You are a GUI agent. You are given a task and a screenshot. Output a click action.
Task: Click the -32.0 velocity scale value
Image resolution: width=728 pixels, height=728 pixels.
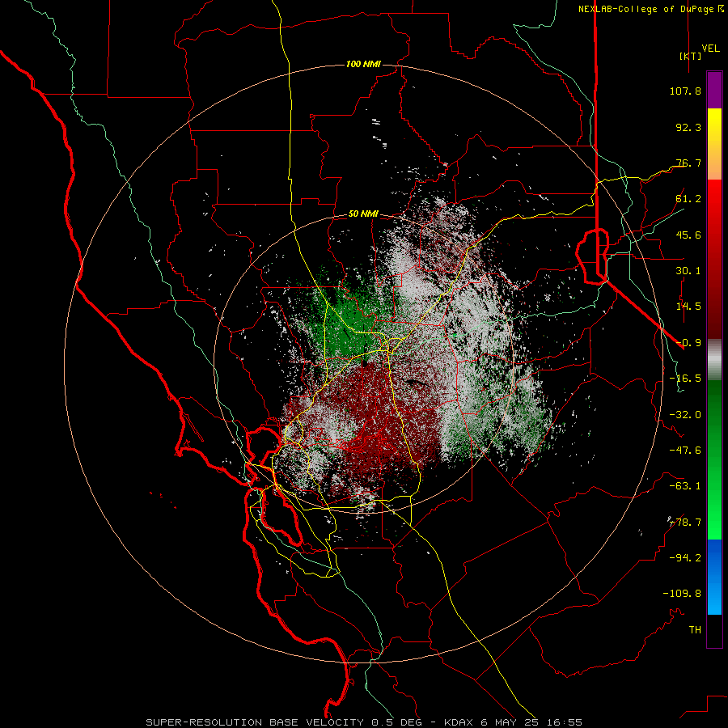coord(685,415)
